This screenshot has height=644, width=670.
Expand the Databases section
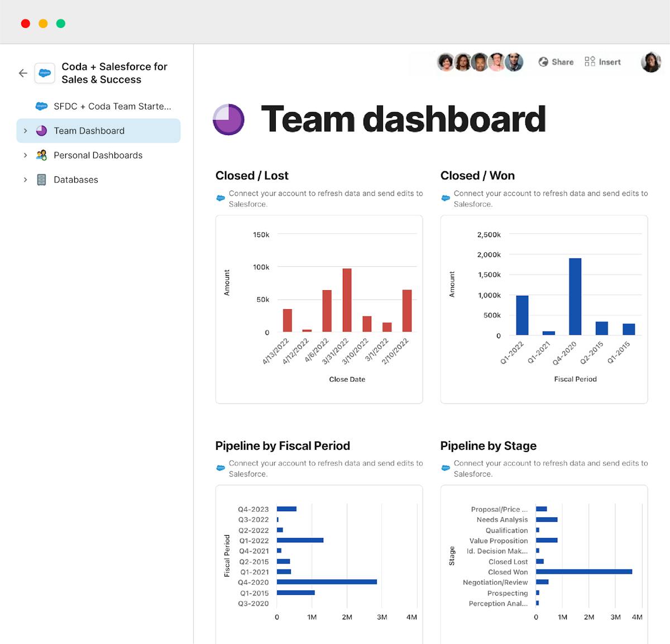25,180
